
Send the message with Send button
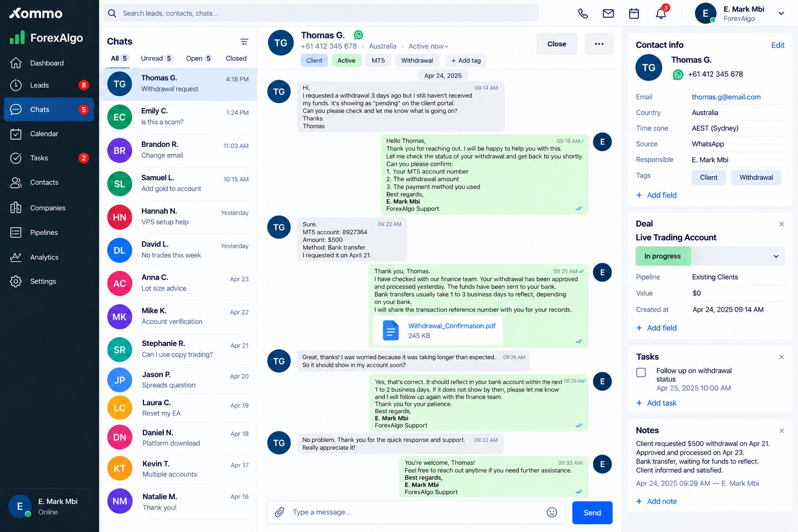pos(592,513)
